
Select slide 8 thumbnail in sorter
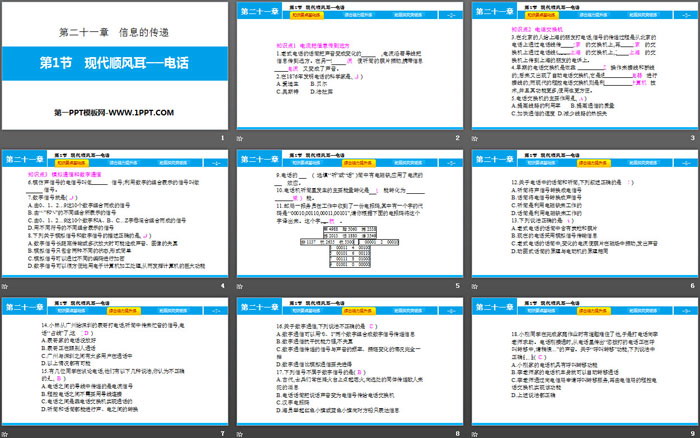tap(350, 361)
